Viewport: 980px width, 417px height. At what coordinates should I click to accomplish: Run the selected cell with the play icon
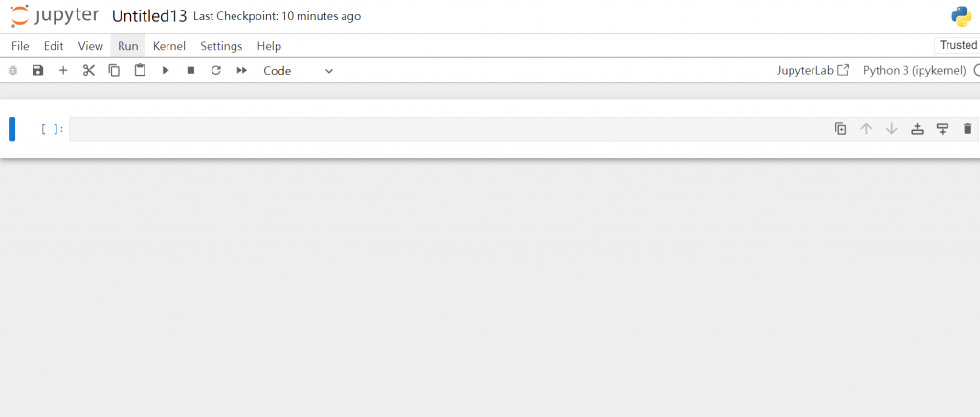(x=166, y=71)
